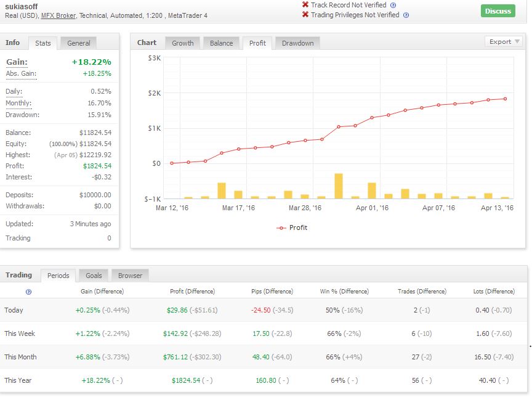Click the Updated 3 Minutes ago text
This screenshot has height=397, width=532.
point(91,224)
